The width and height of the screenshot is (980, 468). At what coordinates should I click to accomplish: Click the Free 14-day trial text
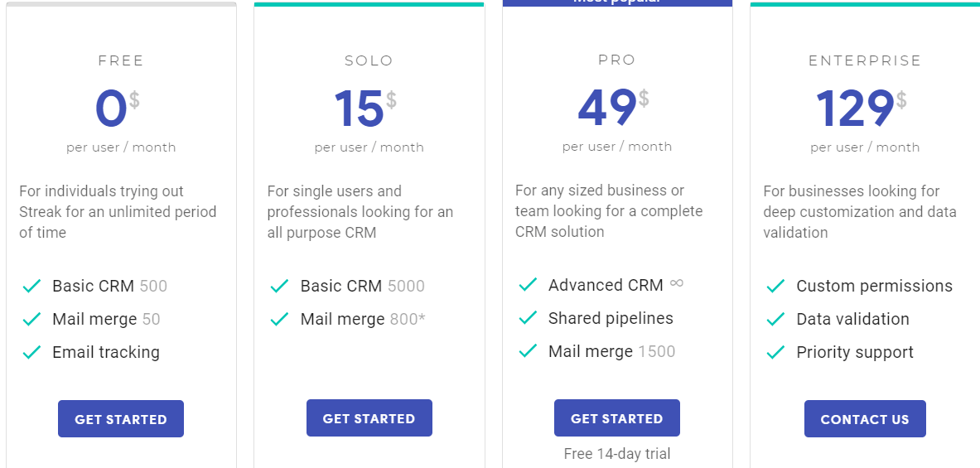617,454
